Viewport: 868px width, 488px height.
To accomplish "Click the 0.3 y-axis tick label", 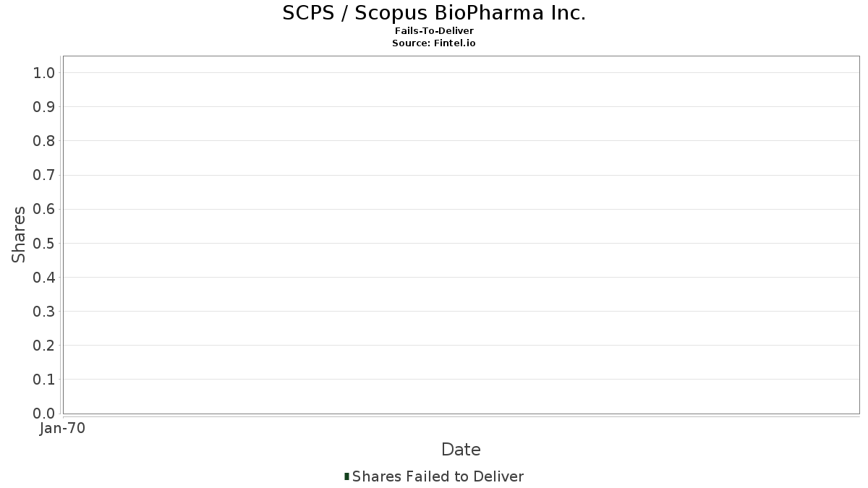I will point(44,312).
